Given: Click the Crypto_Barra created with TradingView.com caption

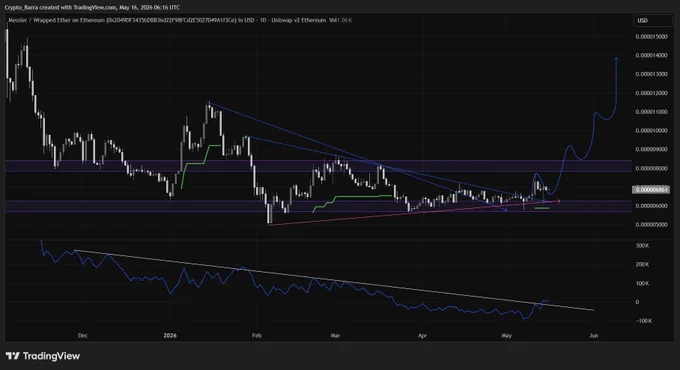Looking at the screenshot, I should click(x=92, y=7).
